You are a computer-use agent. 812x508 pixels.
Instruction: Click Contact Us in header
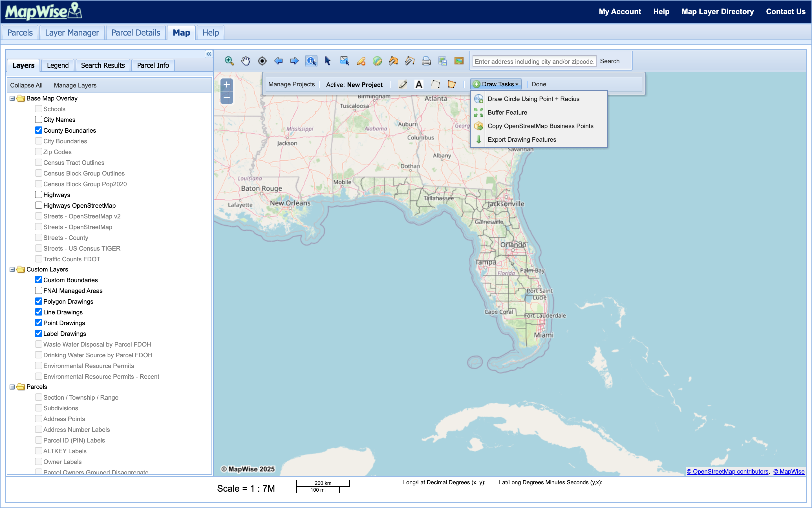785,11
